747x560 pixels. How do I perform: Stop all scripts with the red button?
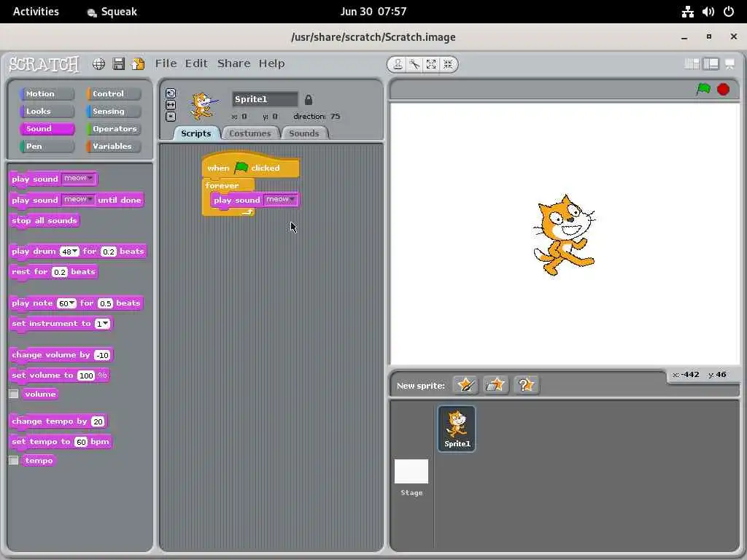723,89
